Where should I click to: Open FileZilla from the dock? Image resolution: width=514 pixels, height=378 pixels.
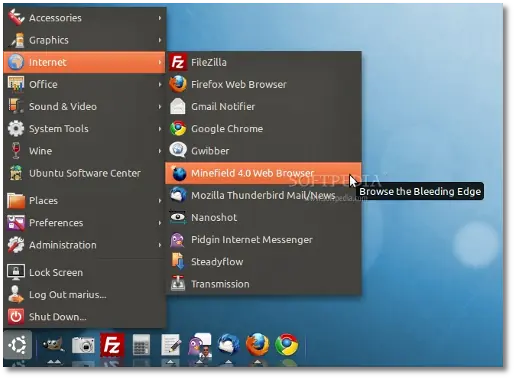tap(112, 345)
